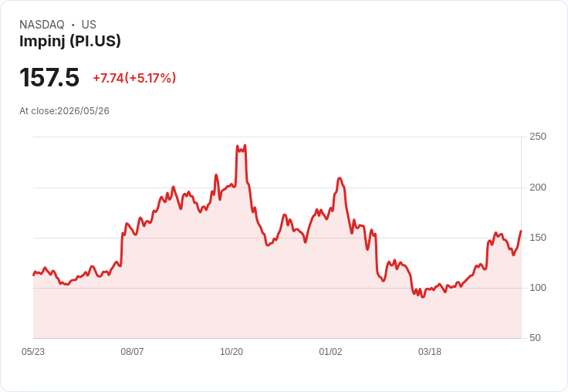Click the 157.5 current price
The image size is (568, 392).
[49, 77]
